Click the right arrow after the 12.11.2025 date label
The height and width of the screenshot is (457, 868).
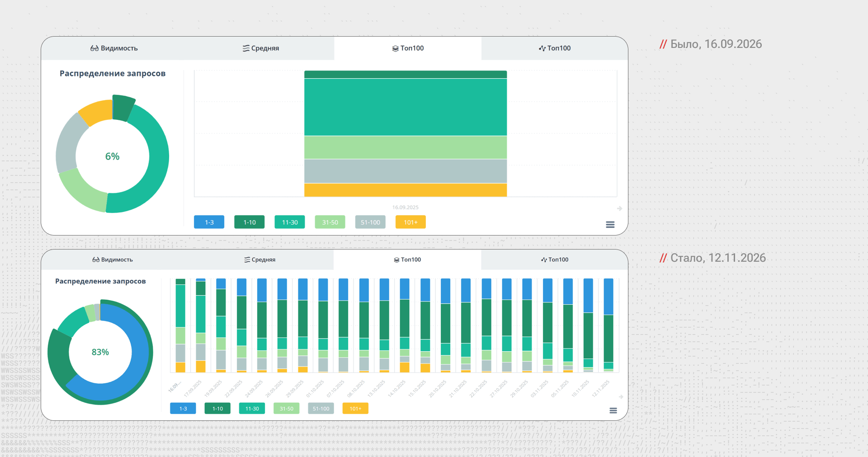click(x=621, y=396)
